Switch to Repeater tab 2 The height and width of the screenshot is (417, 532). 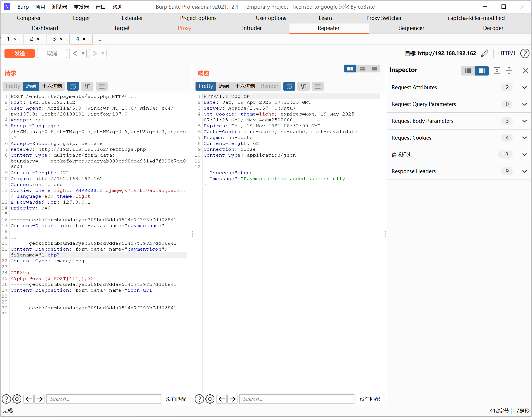[x=31, y=39]
